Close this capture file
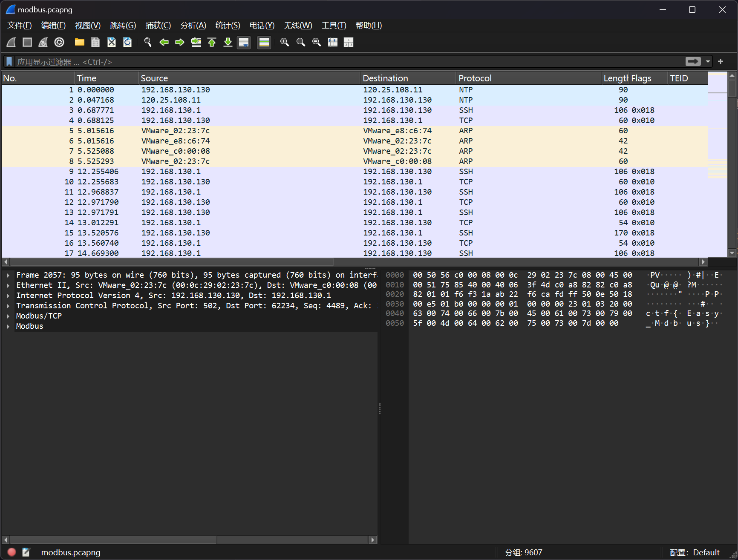The image size is (738, 560). tap(112, 42)
